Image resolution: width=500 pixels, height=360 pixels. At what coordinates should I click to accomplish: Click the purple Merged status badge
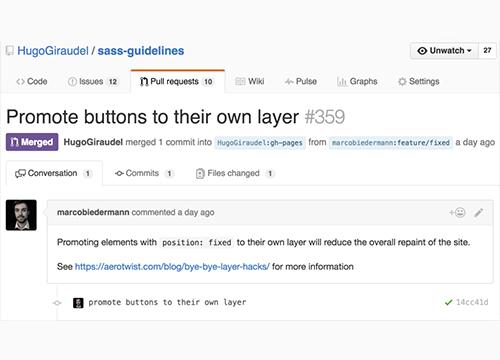[32, 142]
